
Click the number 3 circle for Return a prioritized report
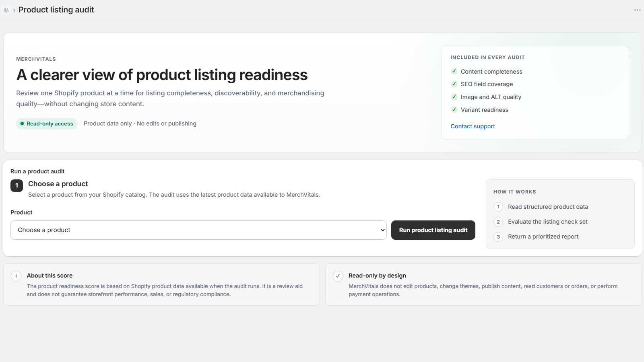click(x=498, y=237)
